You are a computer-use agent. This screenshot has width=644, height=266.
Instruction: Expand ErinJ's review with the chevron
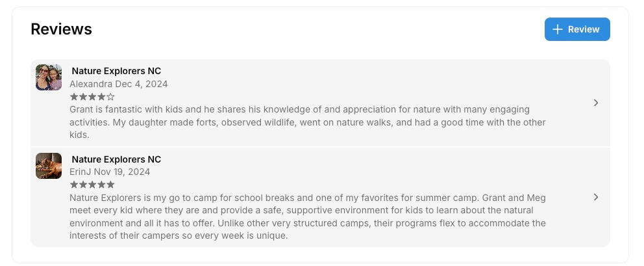[x=596, y=197]
